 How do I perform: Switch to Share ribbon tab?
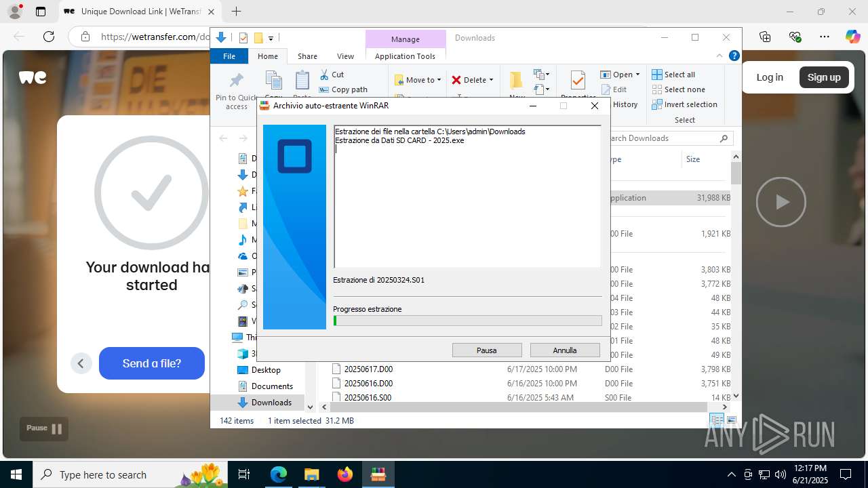click(307, 56)
